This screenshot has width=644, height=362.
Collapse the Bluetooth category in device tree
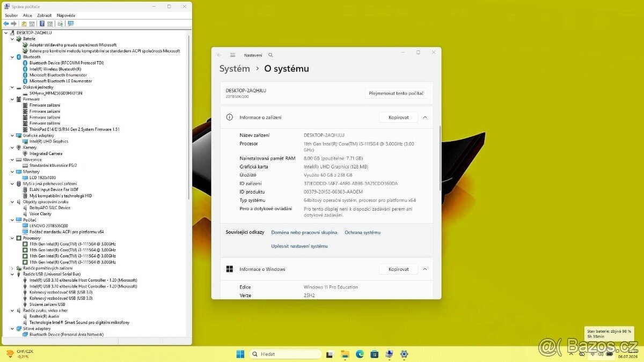[12, 57]
